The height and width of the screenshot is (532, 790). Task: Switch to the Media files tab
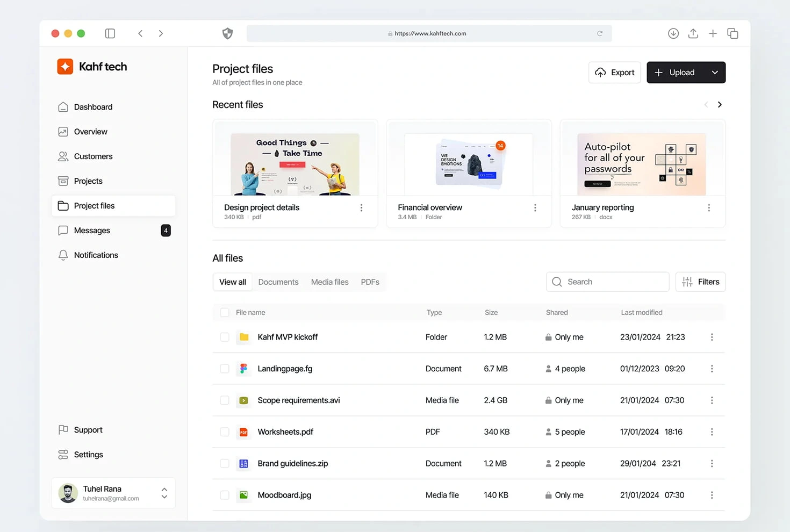coord(329,282)
